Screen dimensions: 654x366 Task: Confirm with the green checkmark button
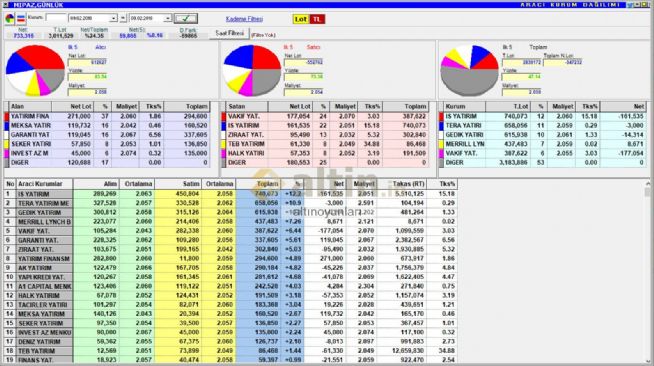(186, 18)
